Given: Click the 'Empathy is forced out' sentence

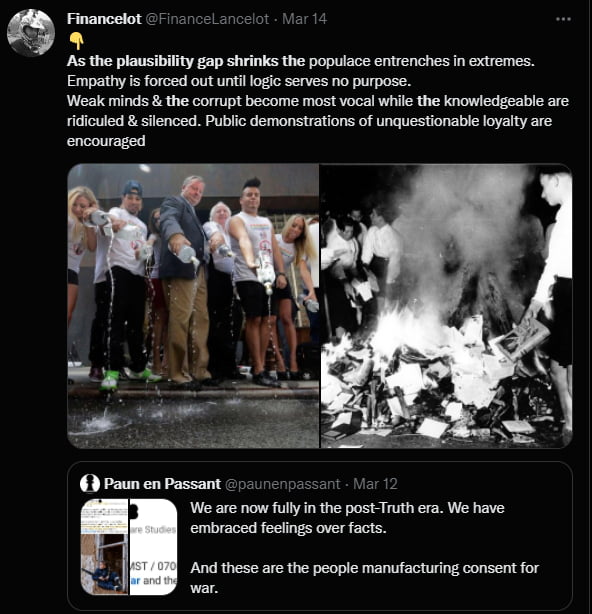Looking at the screenshot, I should click(x=239, y=81).
